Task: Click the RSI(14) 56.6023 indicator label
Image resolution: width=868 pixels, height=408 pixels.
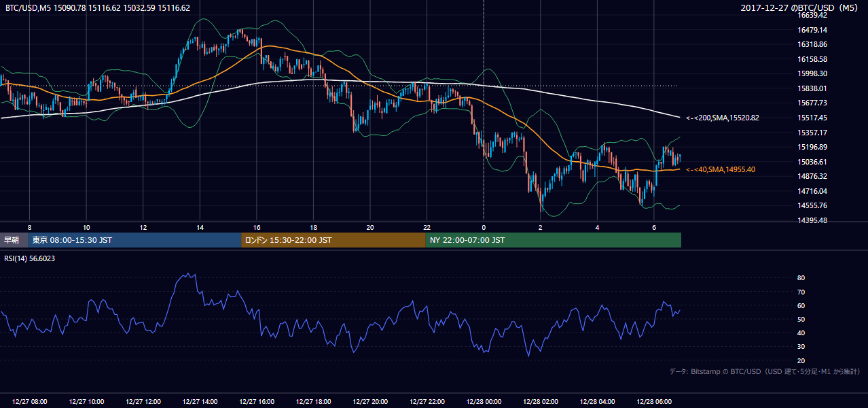Action: click(x=30, y=258)
